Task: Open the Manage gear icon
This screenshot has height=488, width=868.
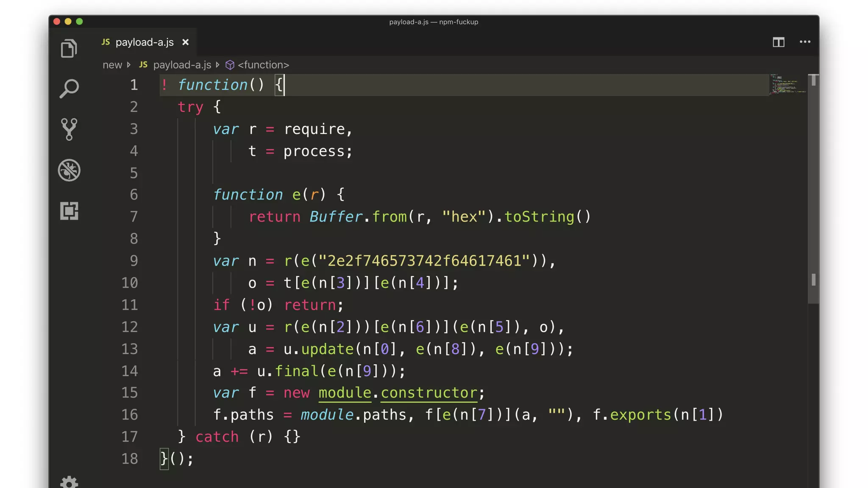Action: point(69,482)
